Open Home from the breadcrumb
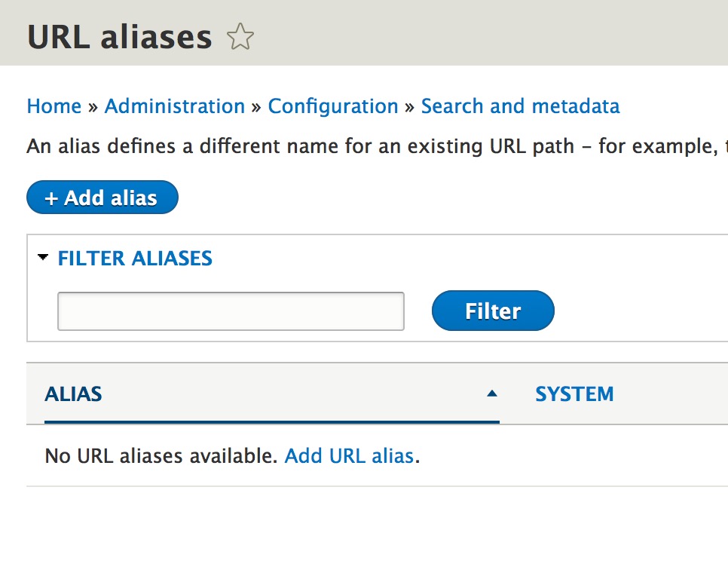Screen dimensions: 728x585 coord(54,106)
